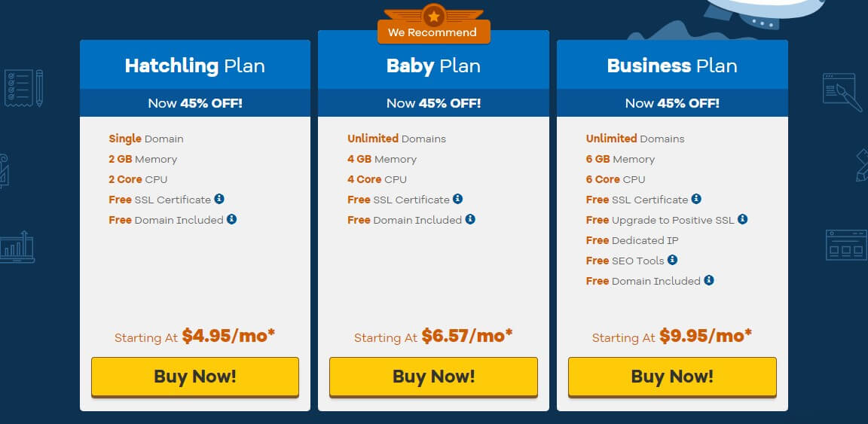868x424 pixels.
Task: Click info icon beside Hatchling SSL Certificate
Action: click(219, 199)
